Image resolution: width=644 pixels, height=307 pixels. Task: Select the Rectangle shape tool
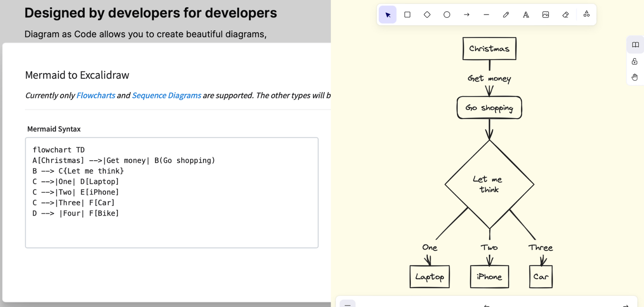click(407, 15)
